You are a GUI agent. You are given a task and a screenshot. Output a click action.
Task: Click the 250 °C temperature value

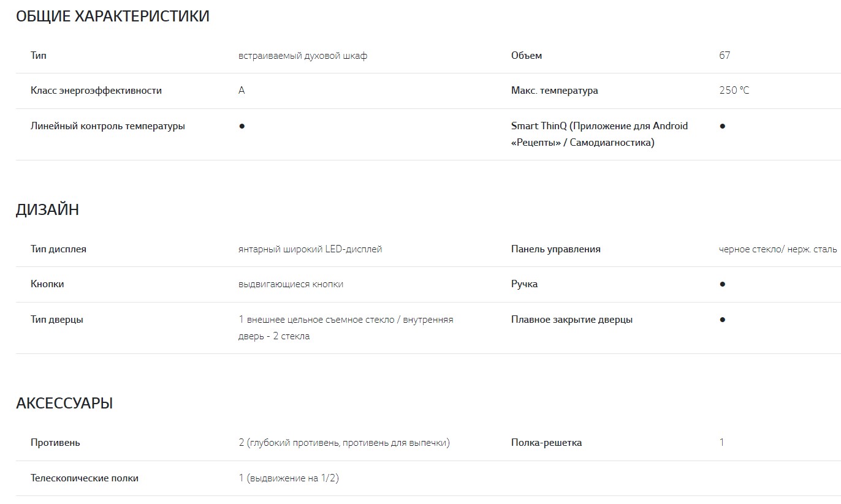click(x=734, y=91)
